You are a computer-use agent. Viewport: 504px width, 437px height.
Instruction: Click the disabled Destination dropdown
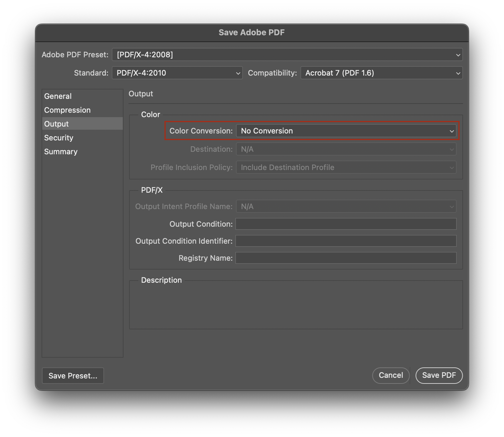pyautogui.click(x=346, y=149)
